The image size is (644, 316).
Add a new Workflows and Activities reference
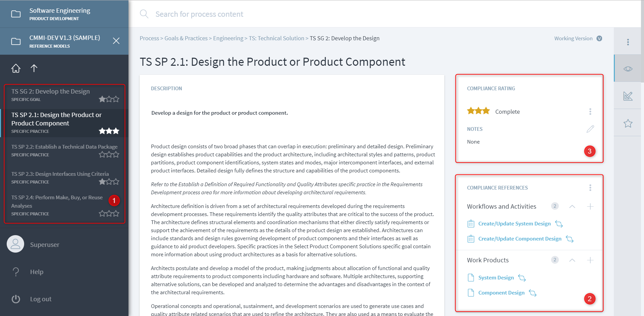[x=590, y=207]
